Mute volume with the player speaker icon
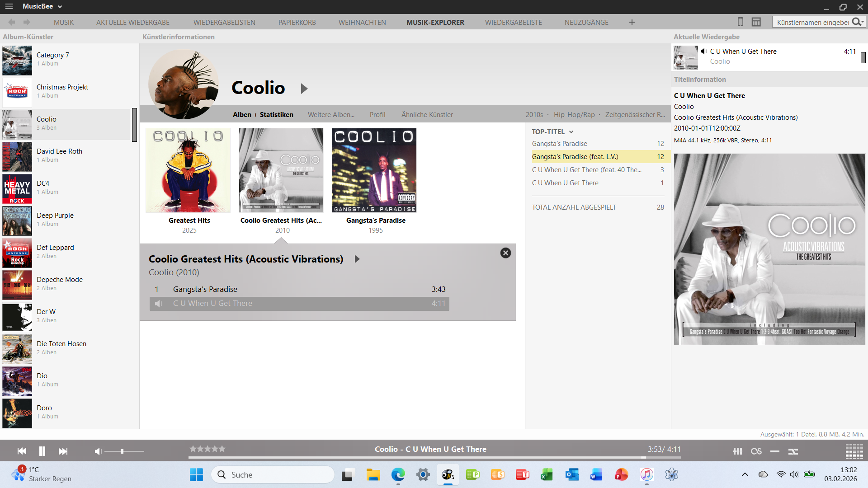Screen dimensions: 868x488 (98, 451)
